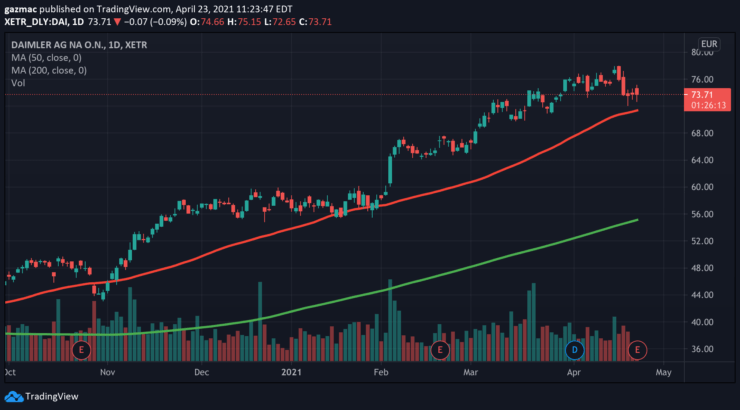
Task: Click the EUR currency badge
Action: click(x=709, y=44)
